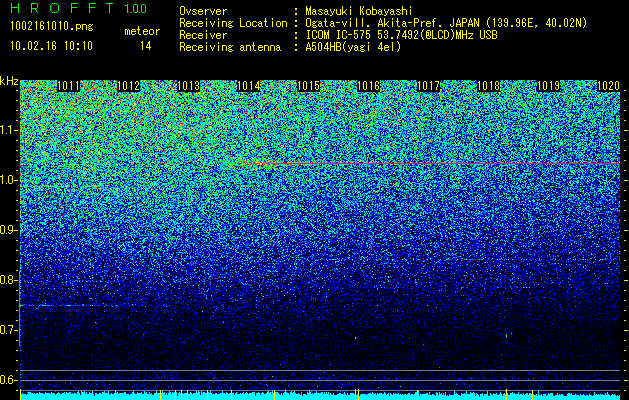
Task: Click the "Receiving Location" label
Action: coord(233,23)
